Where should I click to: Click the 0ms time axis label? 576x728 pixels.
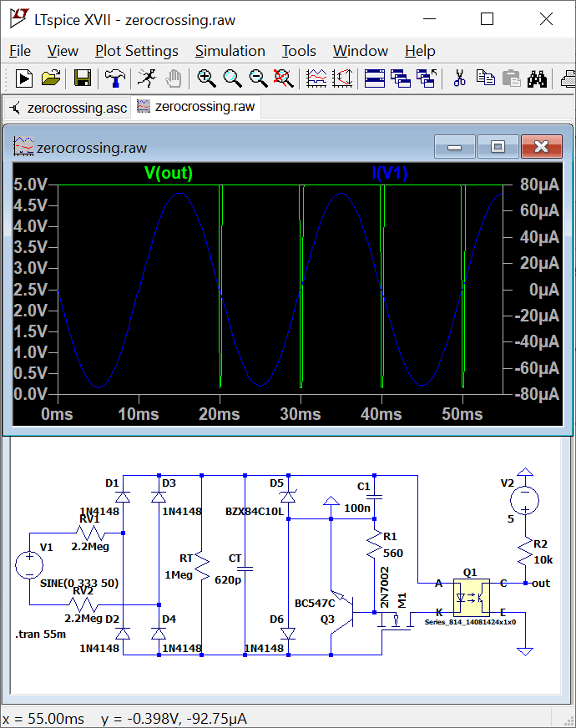coord(57,414)
